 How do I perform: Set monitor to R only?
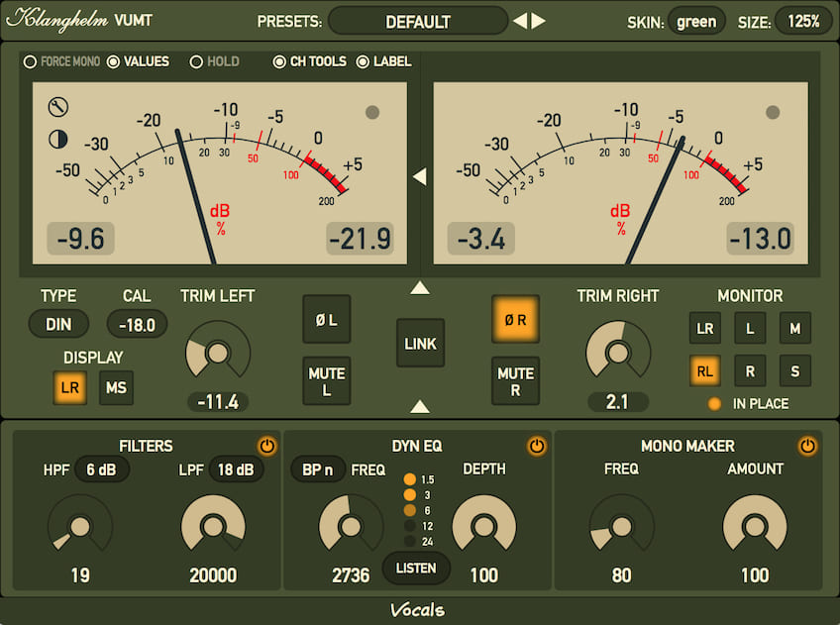pyautogui.click(x=750, y=370)
